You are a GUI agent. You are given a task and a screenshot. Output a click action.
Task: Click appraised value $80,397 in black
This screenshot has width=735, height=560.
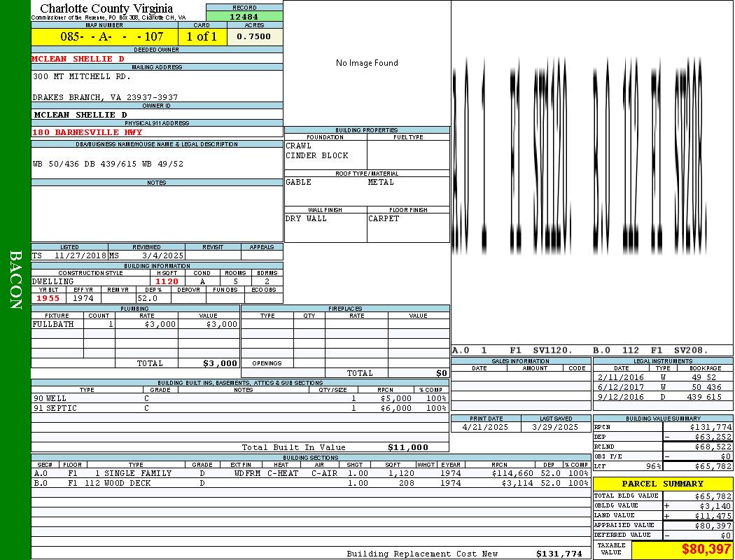coord(713,526)
